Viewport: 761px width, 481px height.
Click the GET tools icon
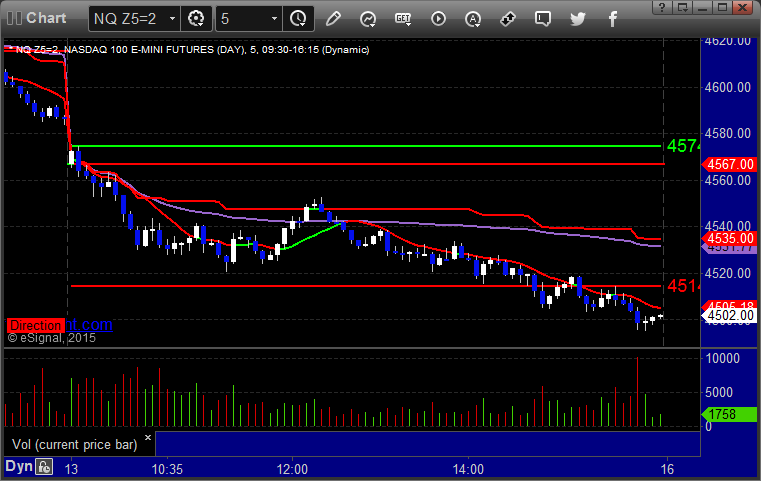(403, 19)
